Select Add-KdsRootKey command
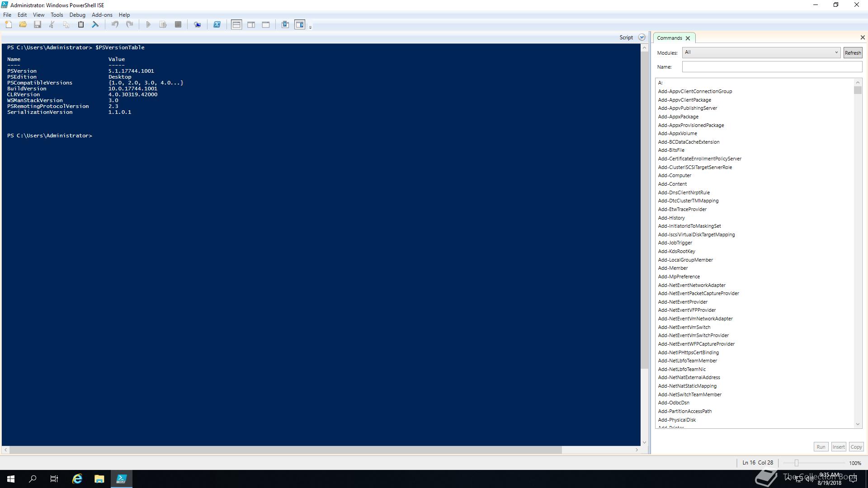Image resolution: width=868 pixels, height=488 pixels. click(x=676, y=251)
